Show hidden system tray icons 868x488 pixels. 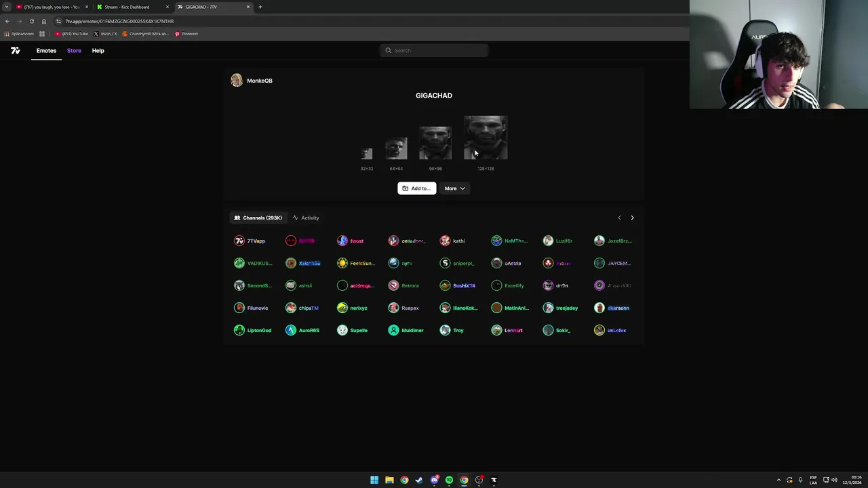tap(778, 480)
